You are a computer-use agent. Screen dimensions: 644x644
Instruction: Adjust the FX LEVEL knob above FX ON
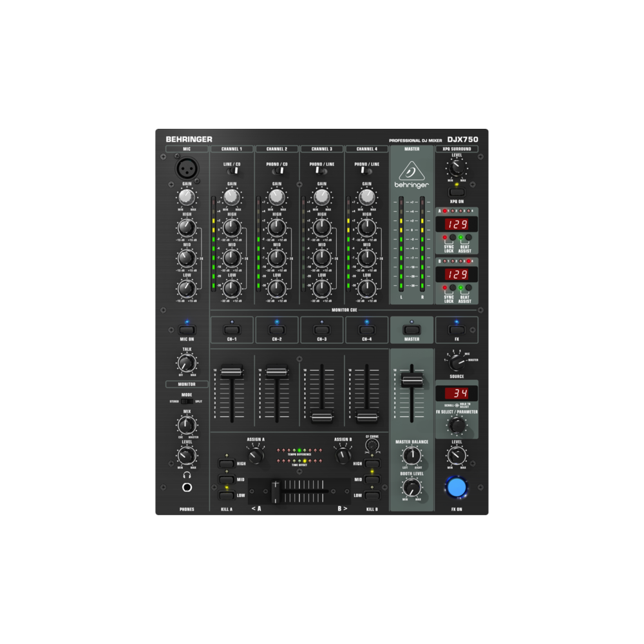pos(457,455)
